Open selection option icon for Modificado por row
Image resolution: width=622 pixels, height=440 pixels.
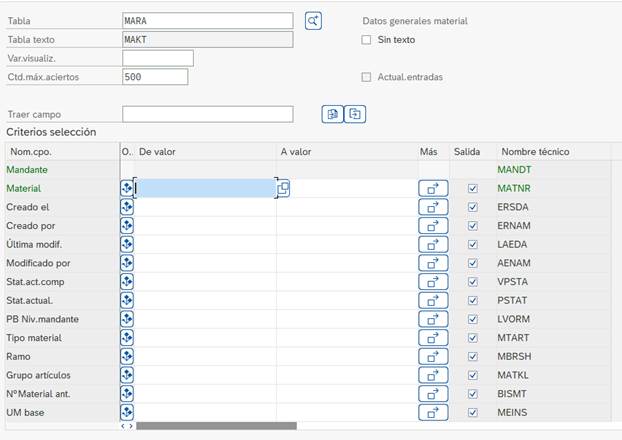(127, 263)
